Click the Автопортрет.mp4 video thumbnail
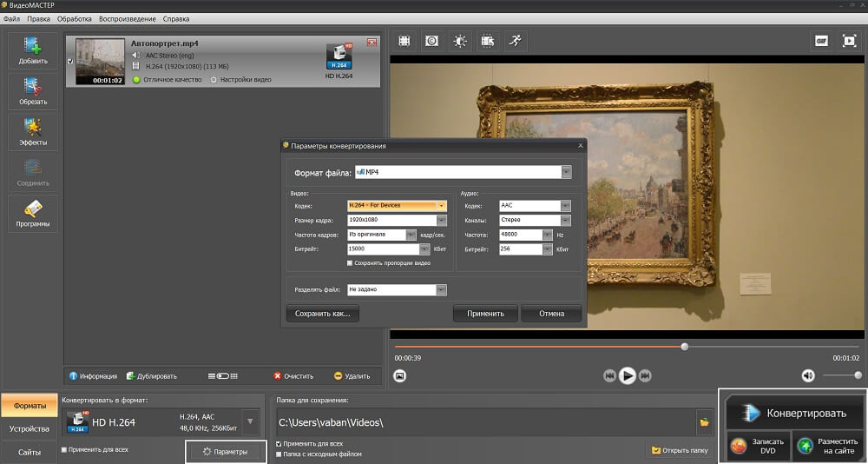 click(100, 62)
